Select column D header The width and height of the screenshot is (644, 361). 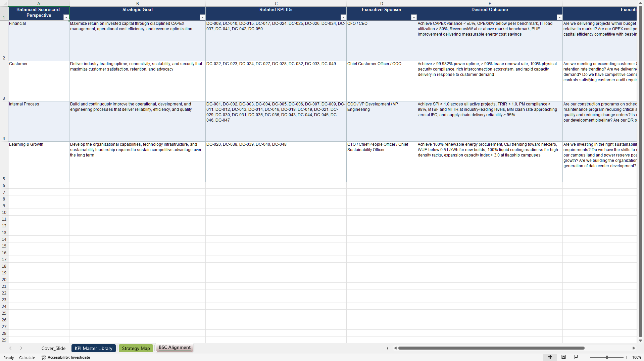click(x=382, y=3)
